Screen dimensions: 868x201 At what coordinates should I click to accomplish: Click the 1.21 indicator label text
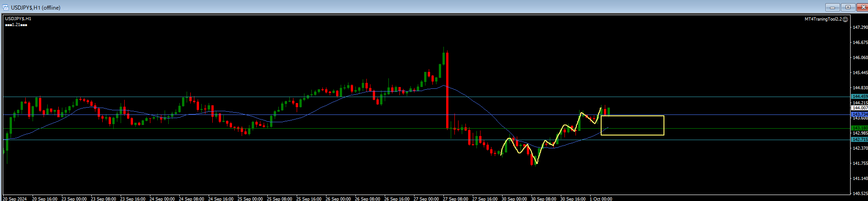tap(16, 25)
